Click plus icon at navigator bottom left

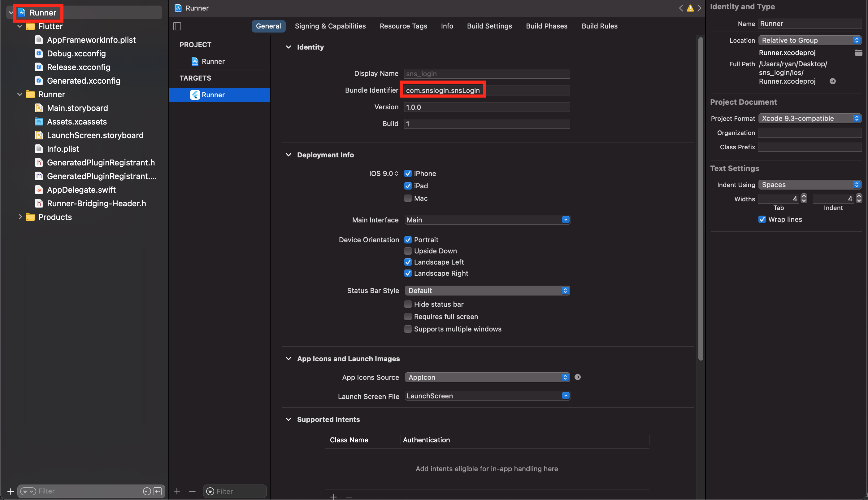11,491
